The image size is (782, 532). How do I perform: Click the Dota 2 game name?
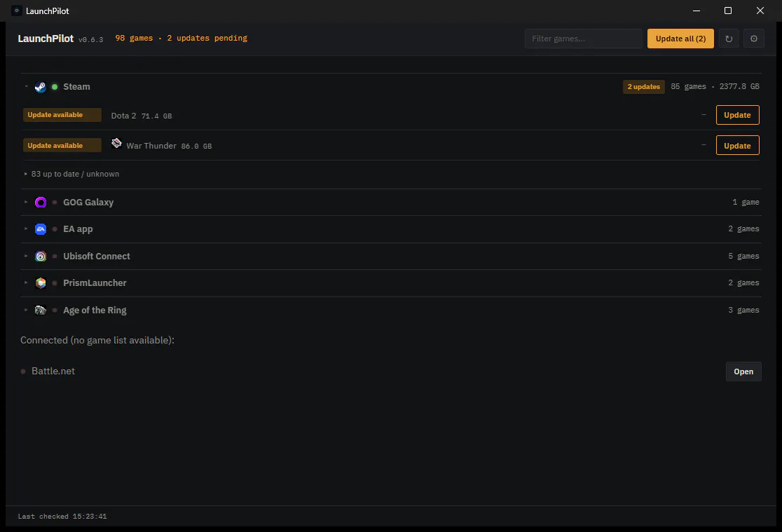pos(123,115)
